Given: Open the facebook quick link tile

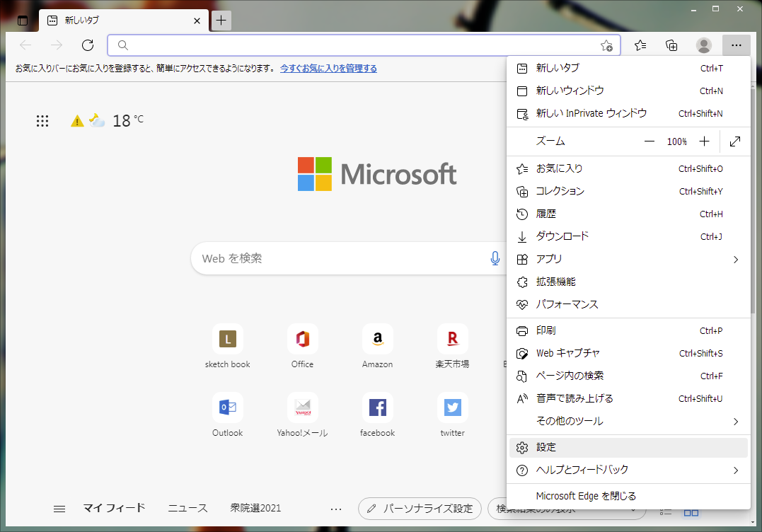Looking at the screenshot, I should click(x=378, y=415).
